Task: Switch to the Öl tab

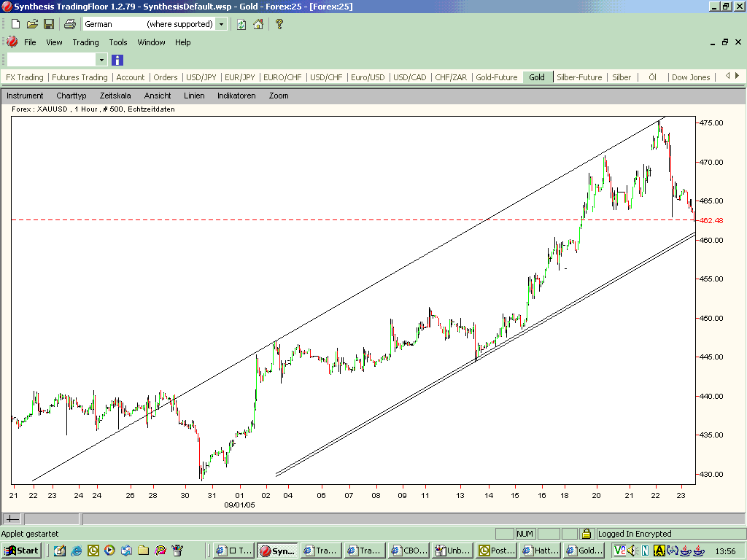Action: [653, 77]
